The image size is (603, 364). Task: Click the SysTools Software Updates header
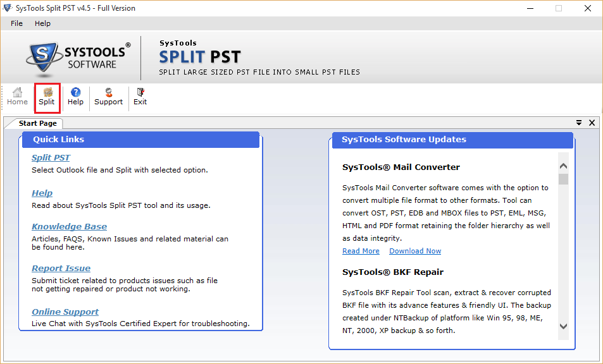pos(452,140)
